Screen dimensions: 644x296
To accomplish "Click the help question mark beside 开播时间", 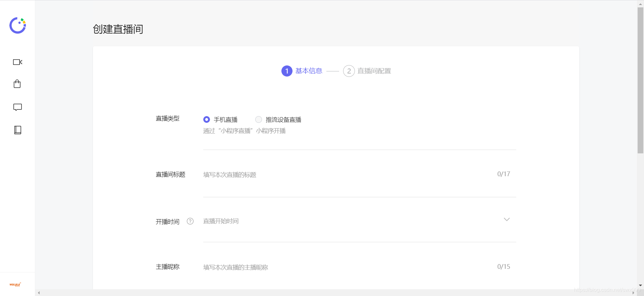I will click(x=190, y=221).
